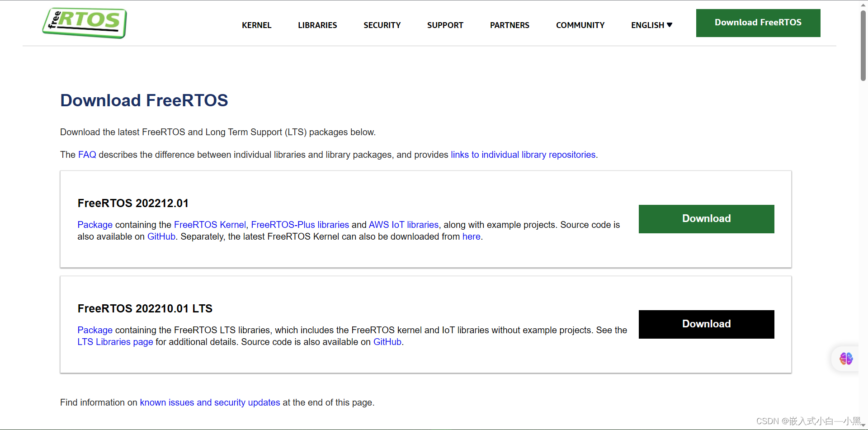
Task: Open the KERNEL menu
Action: pyautogui.click(x=256, y=25)
